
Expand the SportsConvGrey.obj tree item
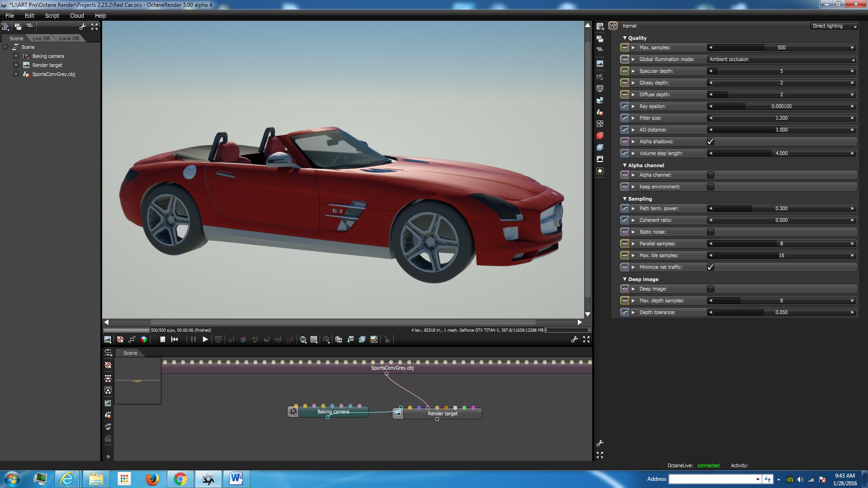click(x=16, y=74)
